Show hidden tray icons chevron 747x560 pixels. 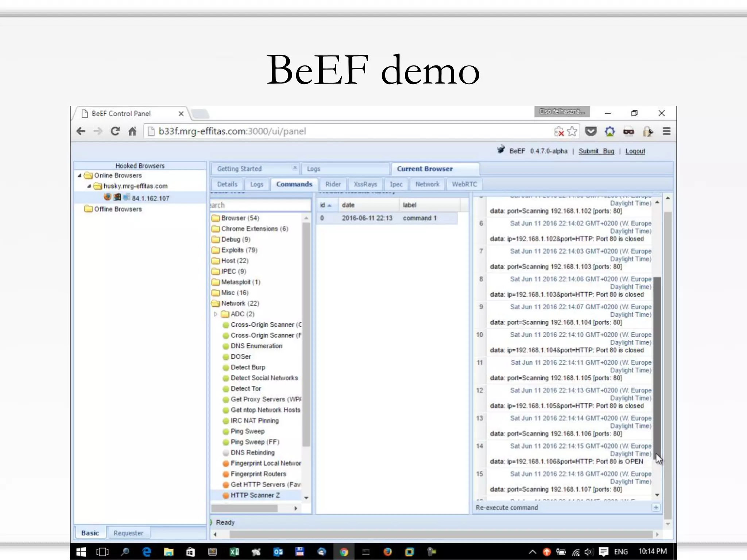click(533, 552)
